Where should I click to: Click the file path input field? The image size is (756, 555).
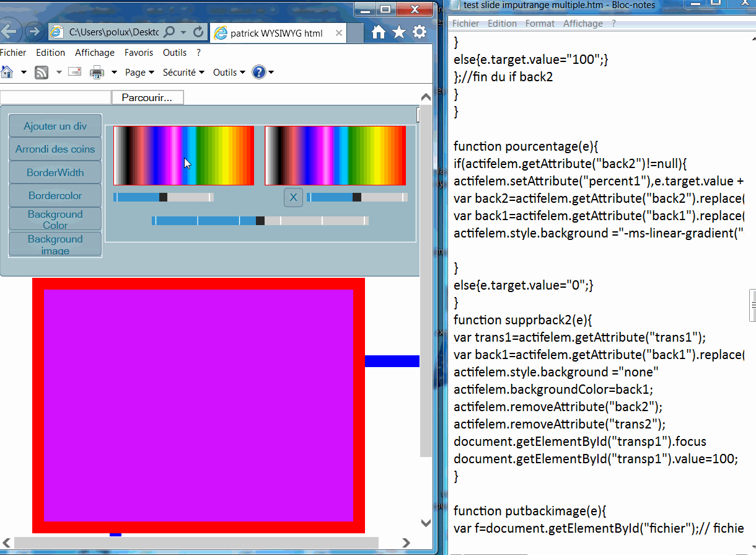pos(56,97)
